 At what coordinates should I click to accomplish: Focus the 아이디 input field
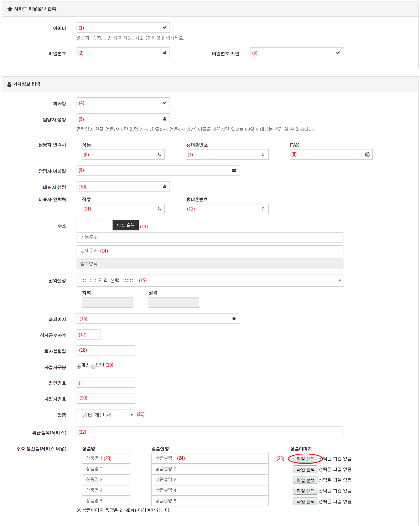(x=119, y=28)
